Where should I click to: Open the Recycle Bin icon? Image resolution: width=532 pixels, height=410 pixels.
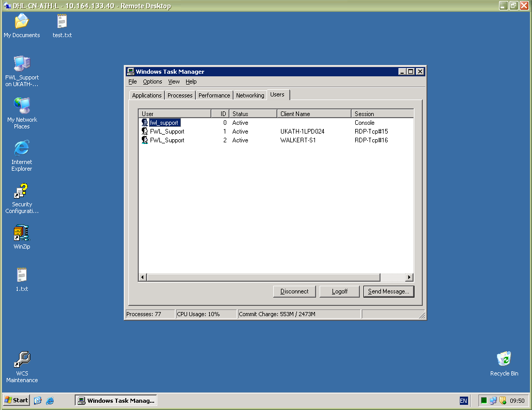click(x=504, y=359)
